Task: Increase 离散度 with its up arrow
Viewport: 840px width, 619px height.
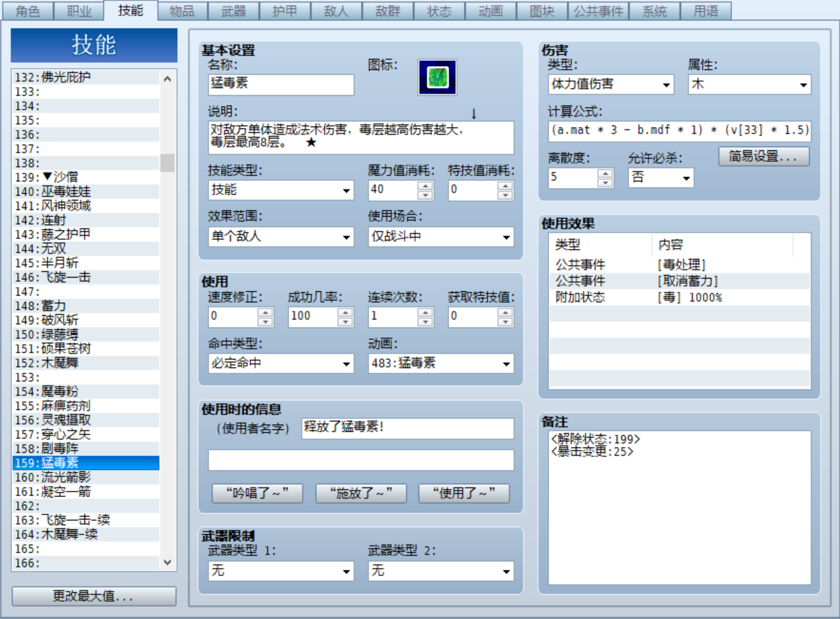Action: [605, 173]
